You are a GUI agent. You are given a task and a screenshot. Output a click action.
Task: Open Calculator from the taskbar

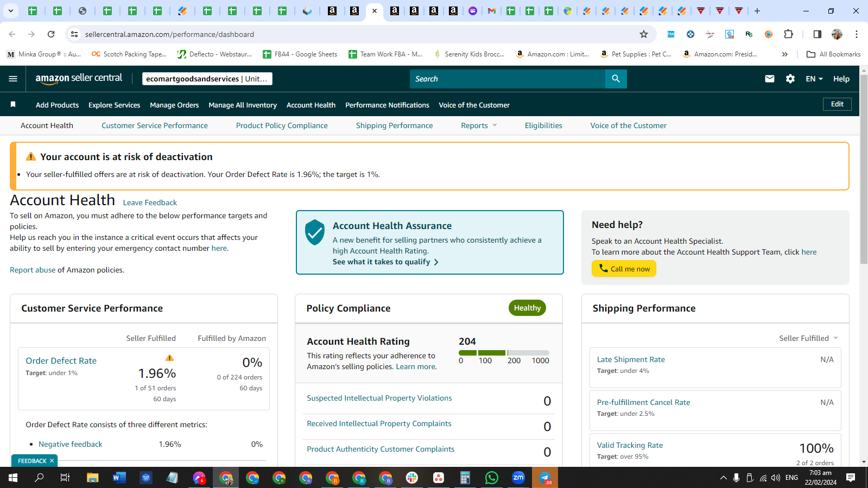[x=465, y=478]
